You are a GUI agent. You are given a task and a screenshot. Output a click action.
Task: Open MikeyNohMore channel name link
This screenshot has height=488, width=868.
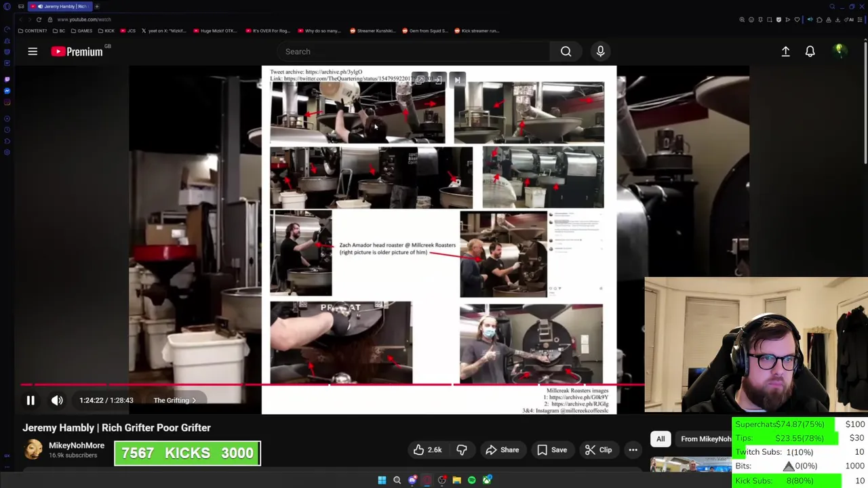(77, 445)
